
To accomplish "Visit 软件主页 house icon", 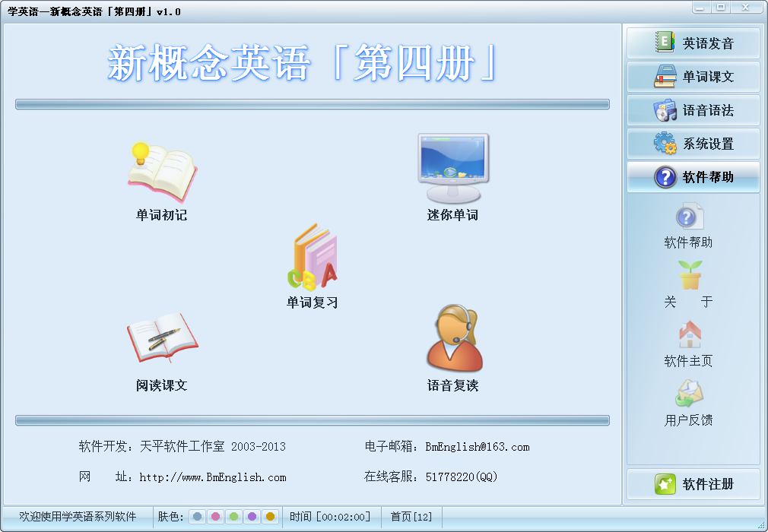I will pyautogui.click(x=690, y=334).
